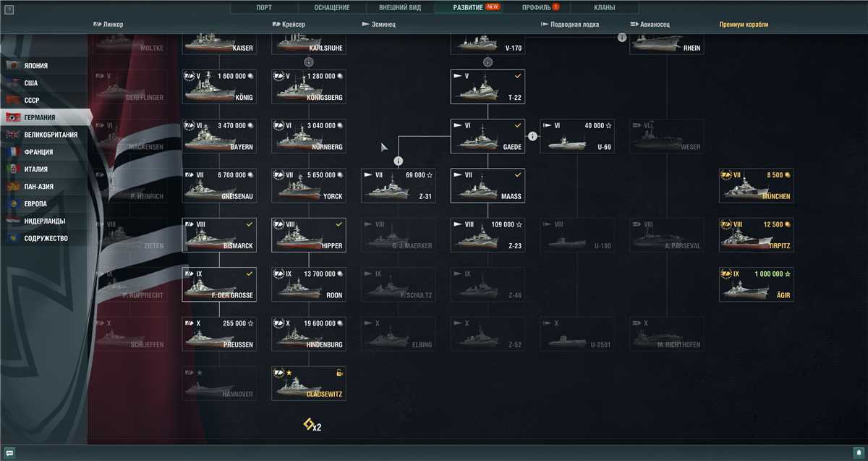Select the Hindenburg cruiser card

click(309, 334)
